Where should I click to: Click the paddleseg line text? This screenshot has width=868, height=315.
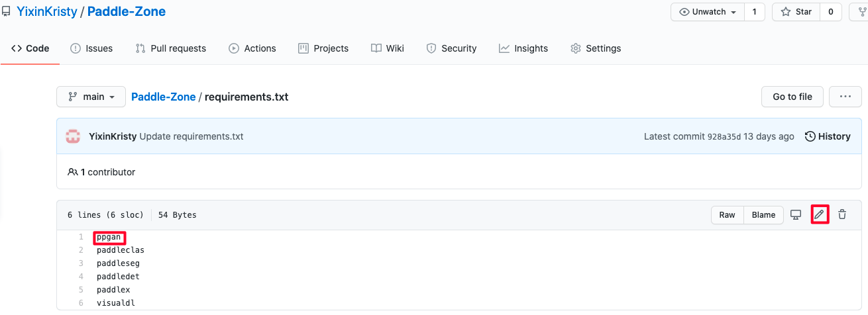point(118,263)
